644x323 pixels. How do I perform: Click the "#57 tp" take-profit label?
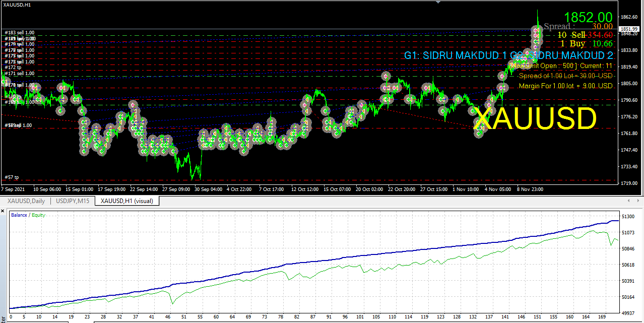(12, 177)
